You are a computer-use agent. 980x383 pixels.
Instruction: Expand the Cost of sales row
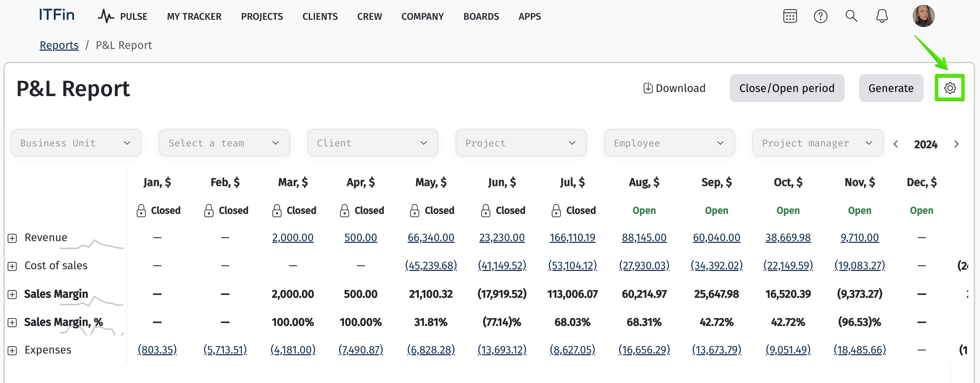pyautogui.click(x=12, y=266)
